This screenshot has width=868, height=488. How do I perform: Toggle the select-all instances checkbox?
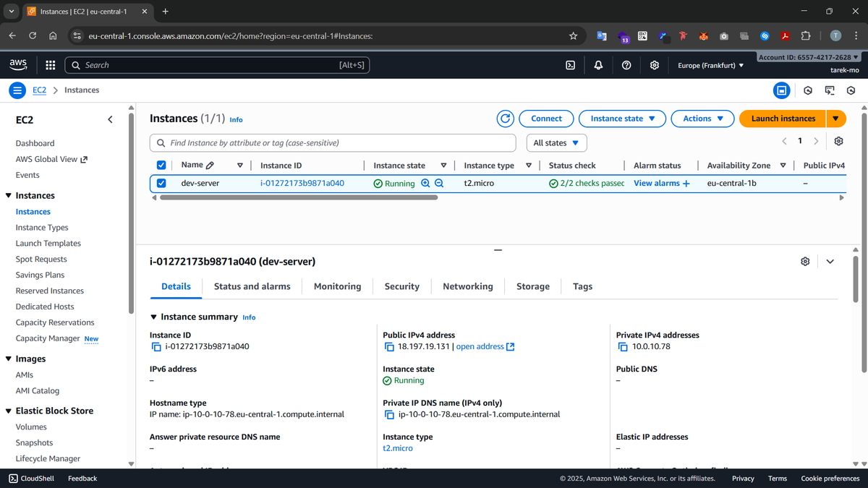(x=161, y=165)
